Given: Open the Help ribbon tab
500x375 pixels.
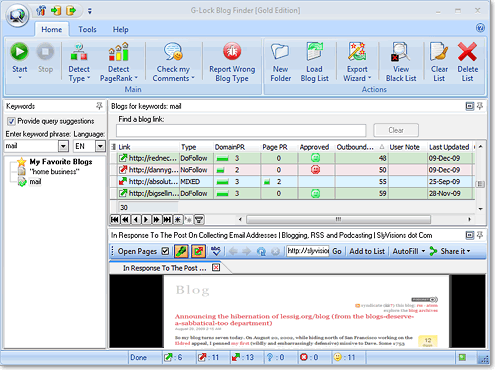Looking at the screenshot, I should pyautogui.click(x=120, y=30).
